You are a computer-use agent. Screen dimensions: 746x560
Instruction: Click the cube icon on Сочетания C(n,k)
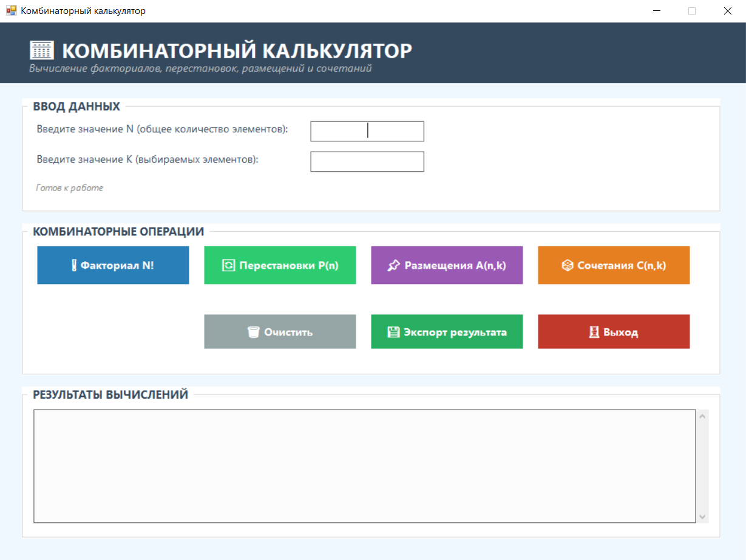567,265
